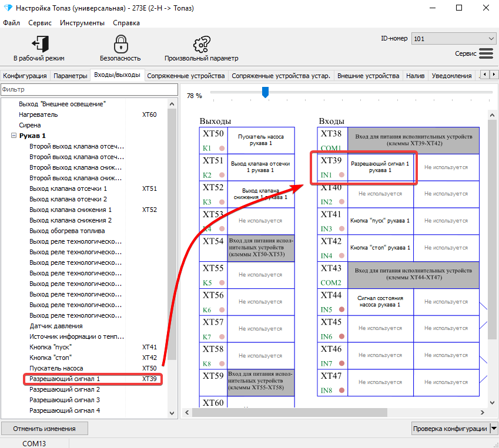Open the Справка menu

click(126, 23)
